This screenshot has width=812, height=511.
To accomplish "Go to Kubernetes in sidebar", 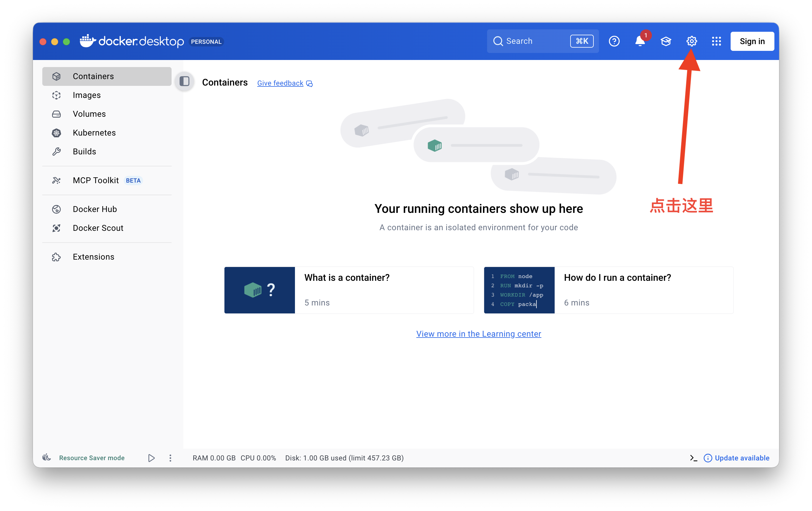I will click(x=94, y=133).
